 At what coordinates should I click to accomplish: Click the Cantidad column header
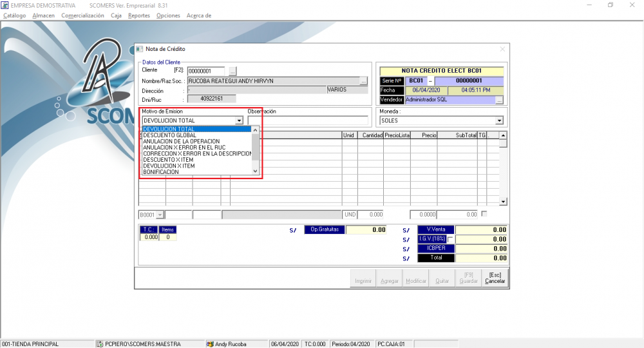tap(371, 135)
